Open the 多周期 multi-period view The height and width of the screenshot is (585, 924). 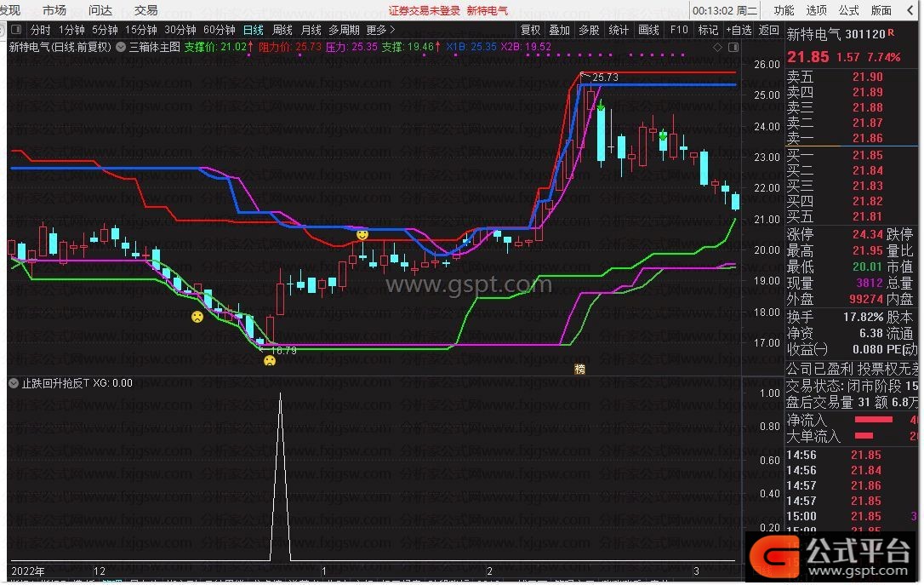[x=344, y=30]
